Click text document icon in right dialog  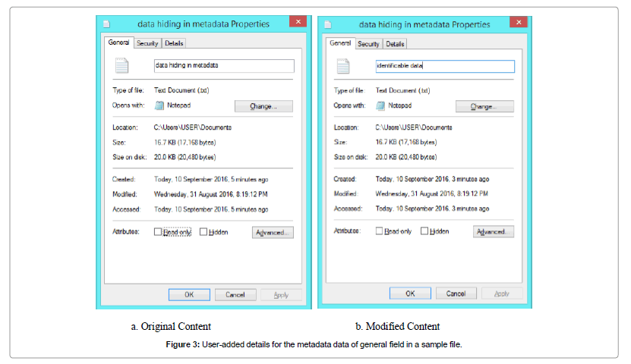343,67
